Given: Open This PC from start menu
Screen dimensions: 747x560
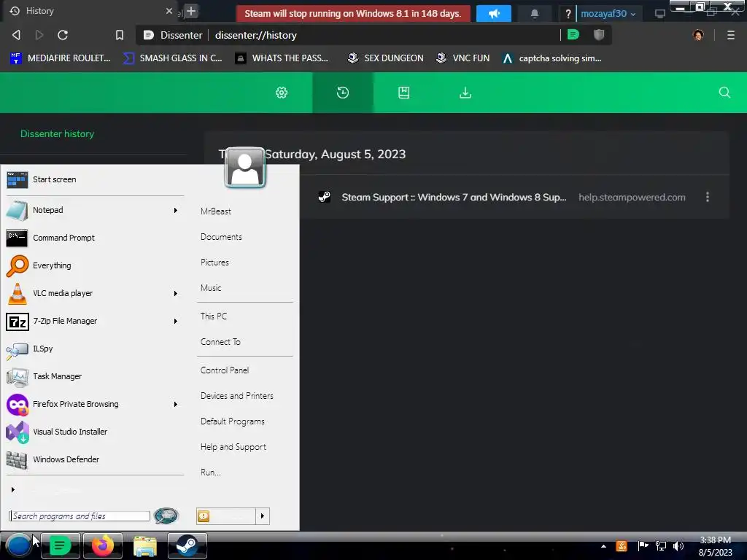Looking at the screenshot, I should 214,316.
